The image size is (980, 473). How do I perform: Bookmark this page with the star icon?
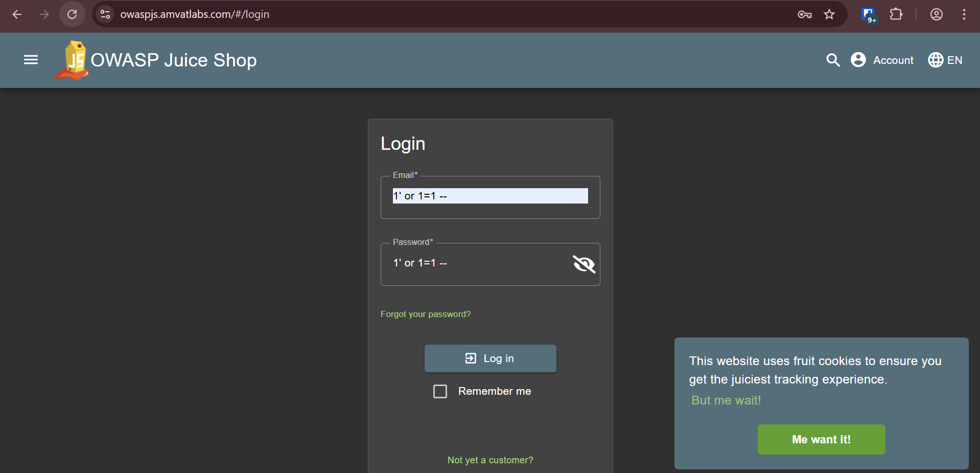point(829,14)
